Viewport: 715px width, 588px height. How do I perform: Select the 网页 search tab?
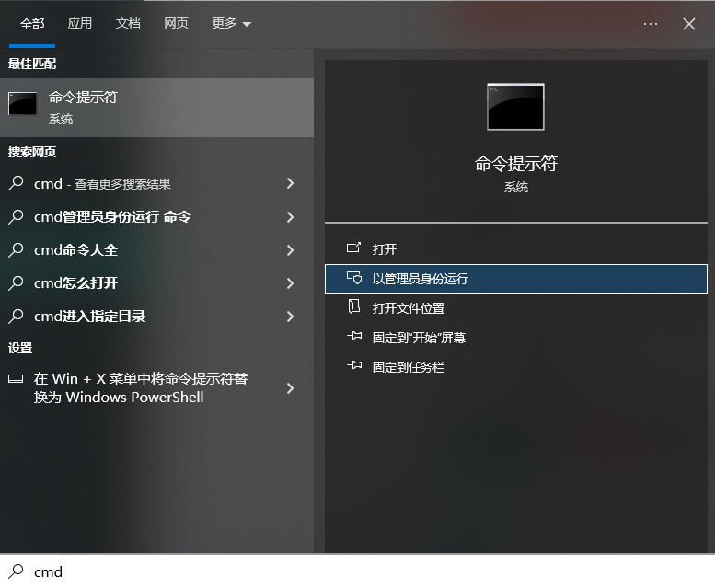tap(176, 24)
